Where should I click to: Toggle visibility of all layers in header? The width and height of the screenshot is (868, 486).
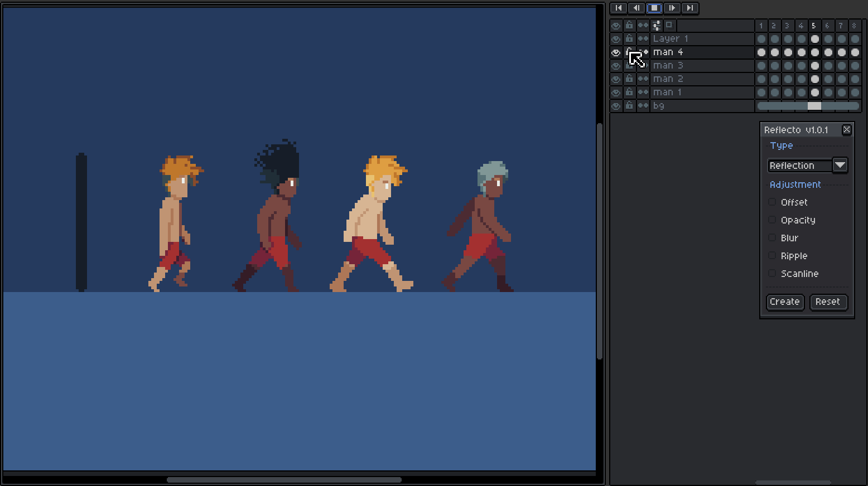(x=616, y=26)
